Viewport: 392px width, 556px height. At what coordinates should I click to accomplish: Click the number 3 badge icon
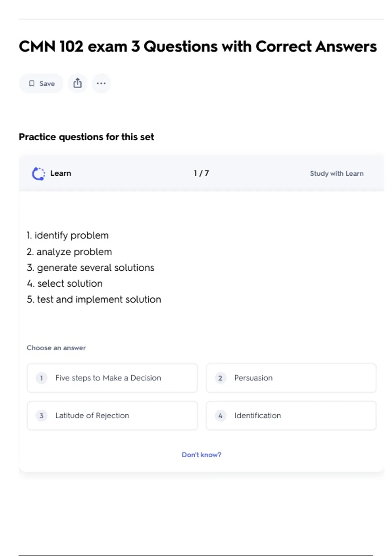pos(41,416)
